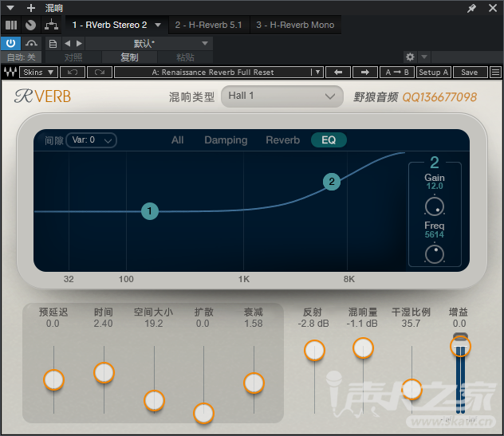
Task: Go to the next Waves preset arrow
Action: (364, 73)
